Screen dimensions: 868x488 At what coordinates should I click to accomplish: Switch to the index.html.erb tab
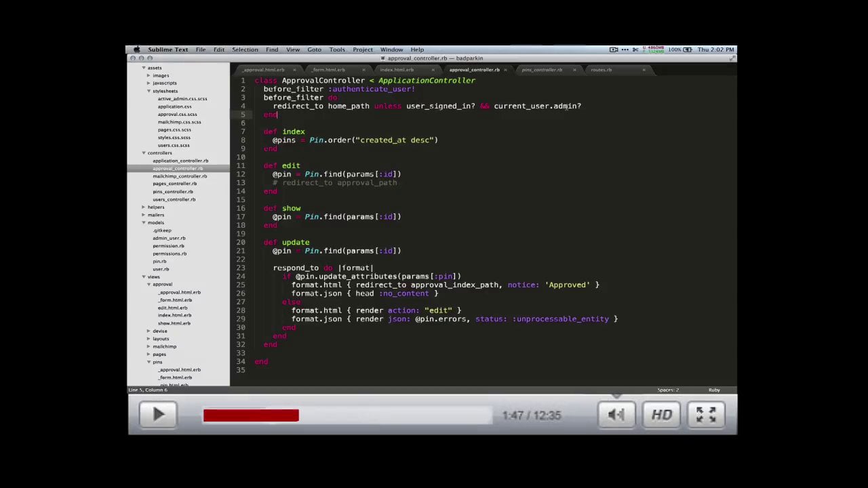click(x=397, y=70)
